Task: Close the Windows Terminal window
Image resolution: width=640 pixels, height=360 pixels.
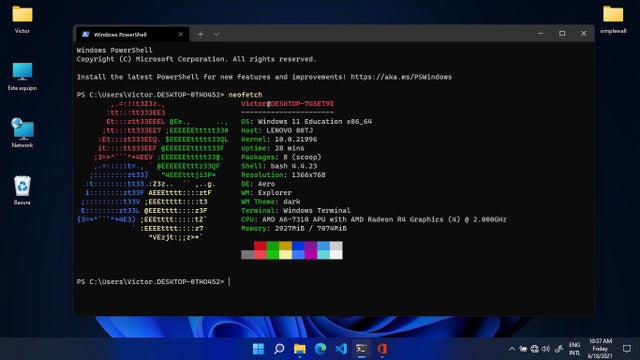Action: point(584,33)
